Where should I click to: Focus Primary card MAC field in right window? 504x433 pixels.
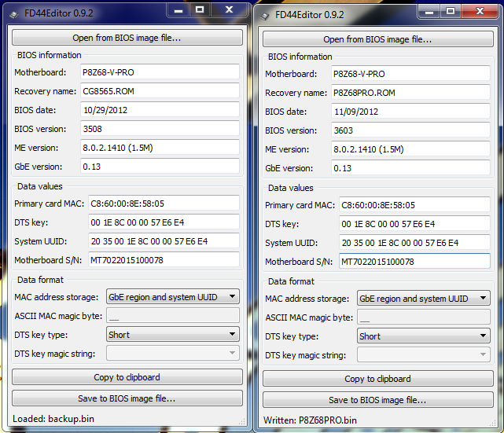414,205
